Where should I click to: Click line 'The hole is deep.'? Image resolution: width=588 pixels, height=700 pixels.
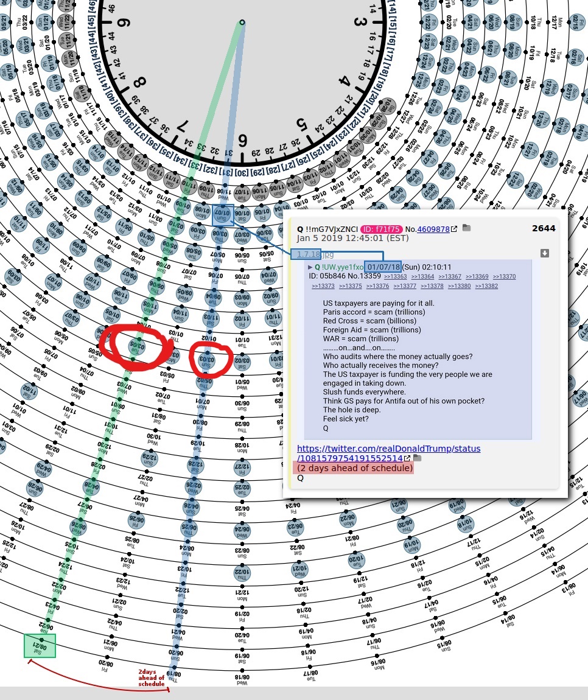pos(352,410)
